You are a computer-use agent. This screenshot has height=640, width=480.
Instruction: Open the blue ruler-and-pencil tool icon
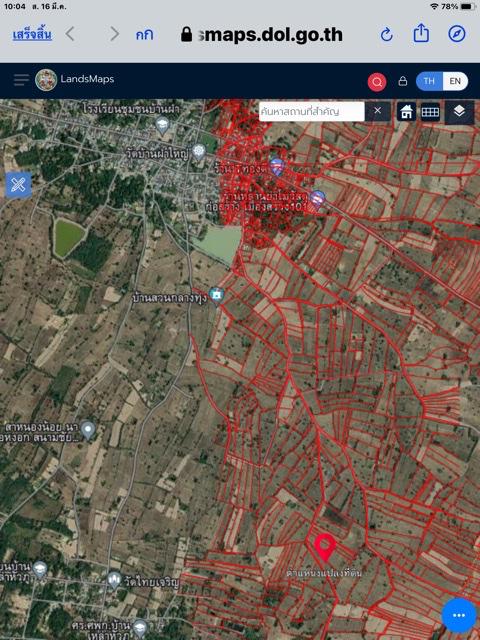point(18,185)
